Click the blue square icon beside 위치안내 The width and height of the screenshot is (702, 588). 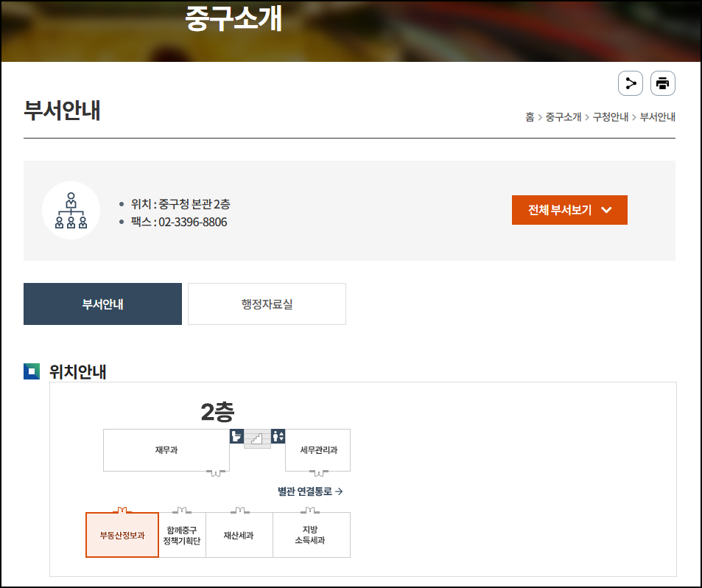click(x=32, y=371)
